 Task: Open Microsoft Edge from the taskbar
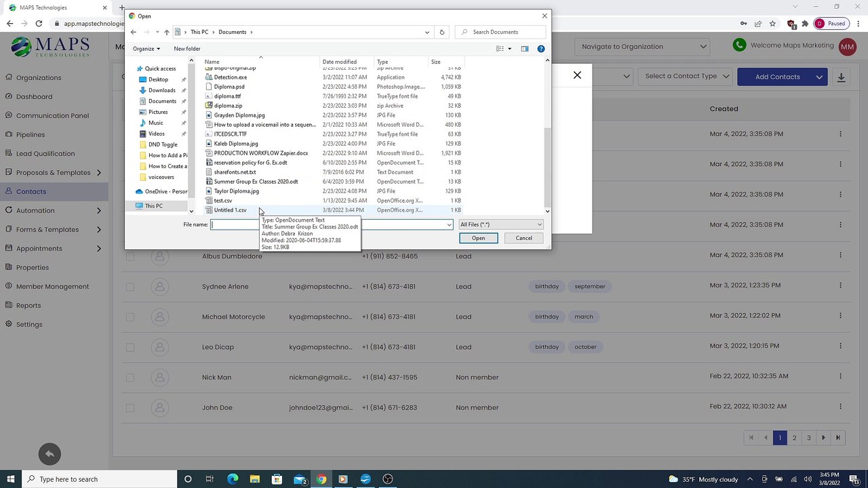click(233, 479)
